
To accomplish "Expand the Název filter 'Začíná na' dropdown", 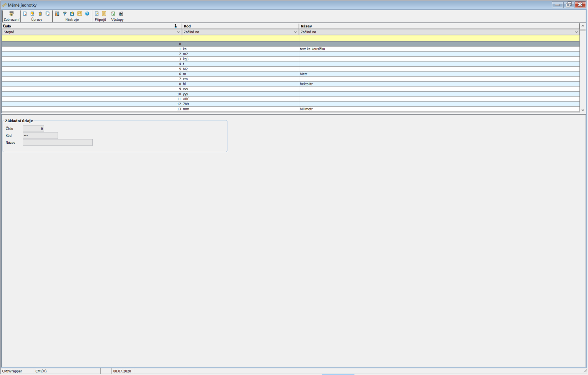I will [576, 32].
